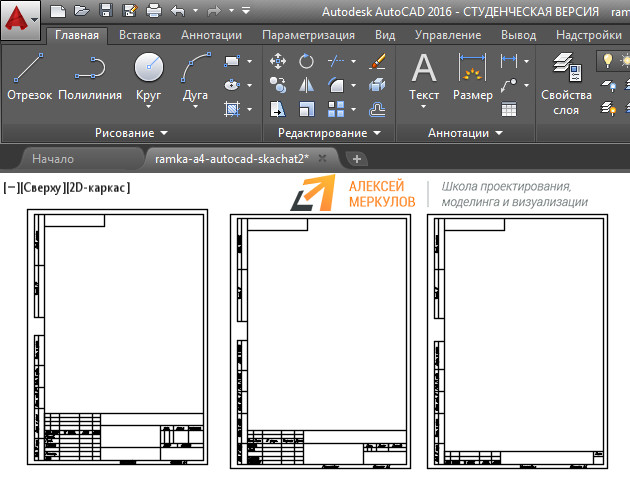Select the Trim tool
The height and width of the screenshot is (481, 630).
(x=336, y=61)
